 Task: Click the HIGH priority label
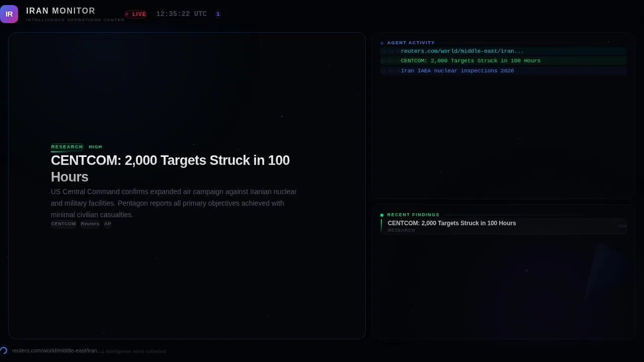96,147
